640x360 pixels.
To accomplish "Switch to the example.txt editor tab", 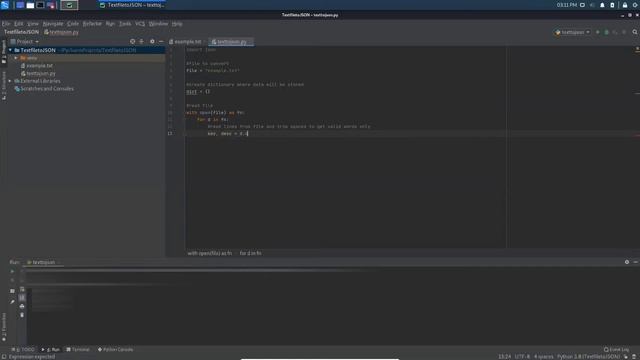I will tap(187, 42).
